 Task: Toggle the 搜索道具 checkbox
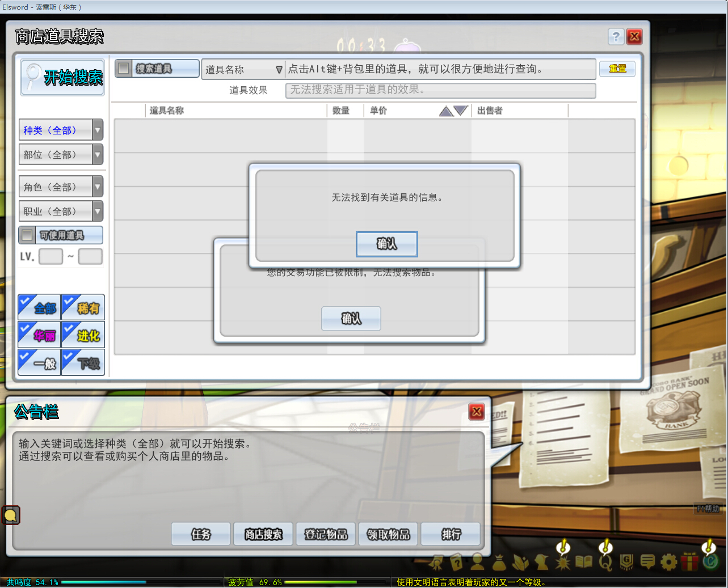124,69
